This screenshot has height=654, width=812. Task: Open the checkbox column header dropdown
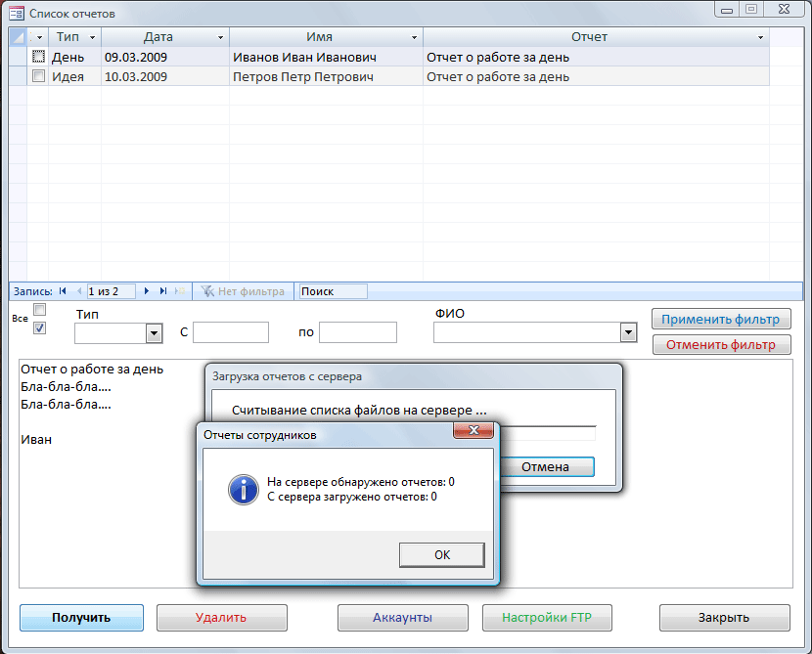39,38
